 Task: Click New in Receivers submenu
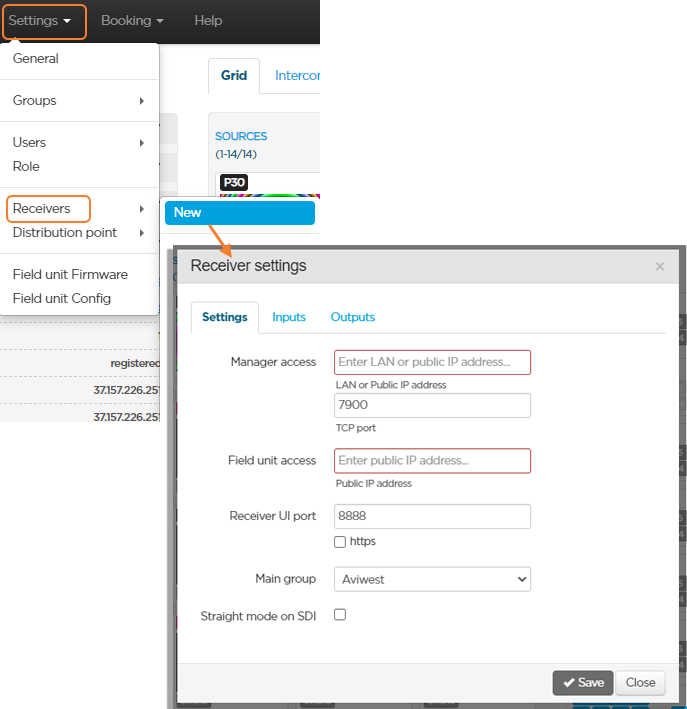238,213
